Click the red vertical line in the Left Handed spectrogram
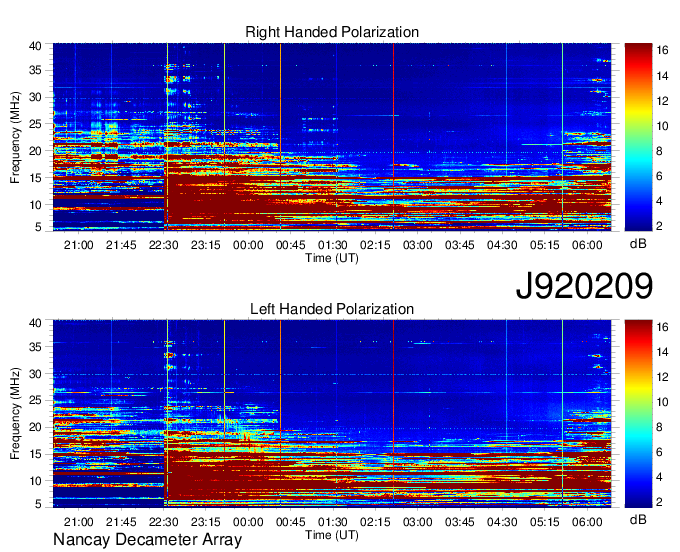Image resolution: width=680 pixels, height=552 pixels. [393, 414]
